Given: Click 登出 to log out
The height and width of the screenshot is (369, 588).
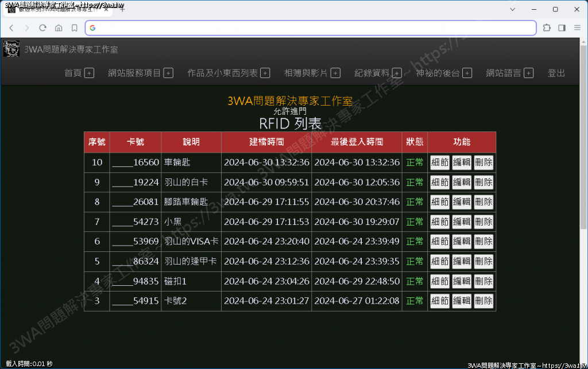Looking at the screenshot, I should point(556,73).
